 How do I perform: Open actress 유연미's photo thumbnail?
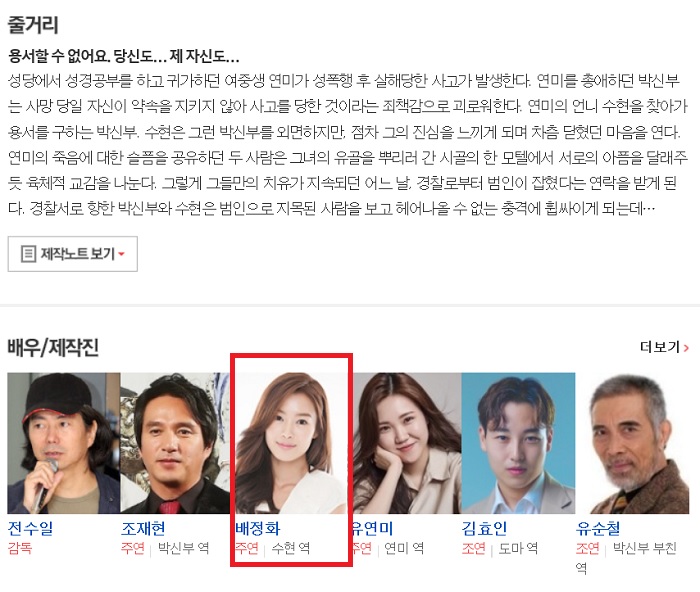tap(407, 443)
